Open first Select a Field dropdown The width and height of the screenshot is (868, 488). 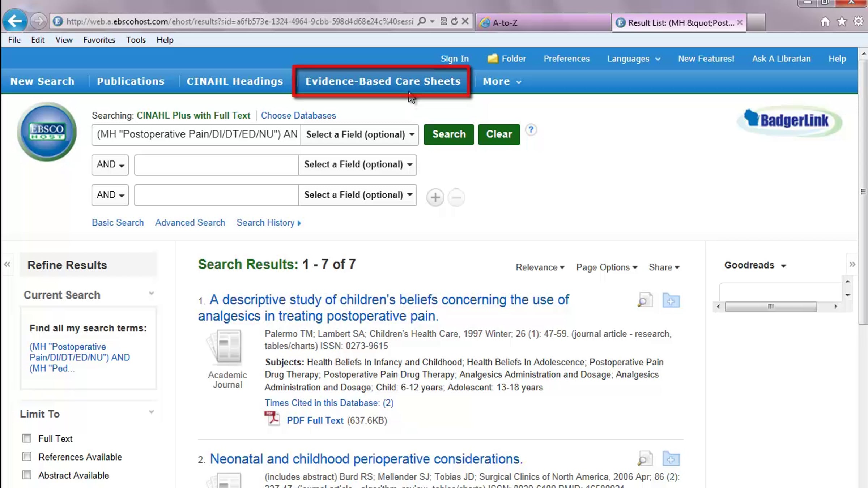[x=359, y=134]
